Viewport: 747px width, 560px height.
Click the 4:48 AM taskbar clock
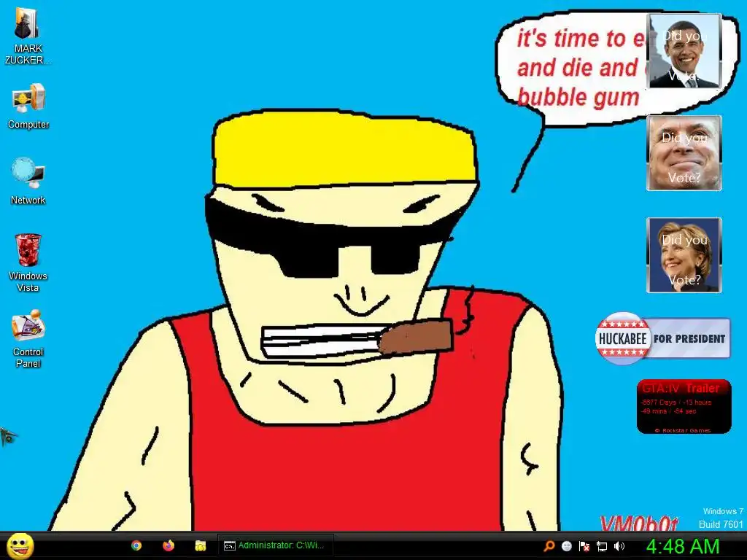click(x=683, y=546)
